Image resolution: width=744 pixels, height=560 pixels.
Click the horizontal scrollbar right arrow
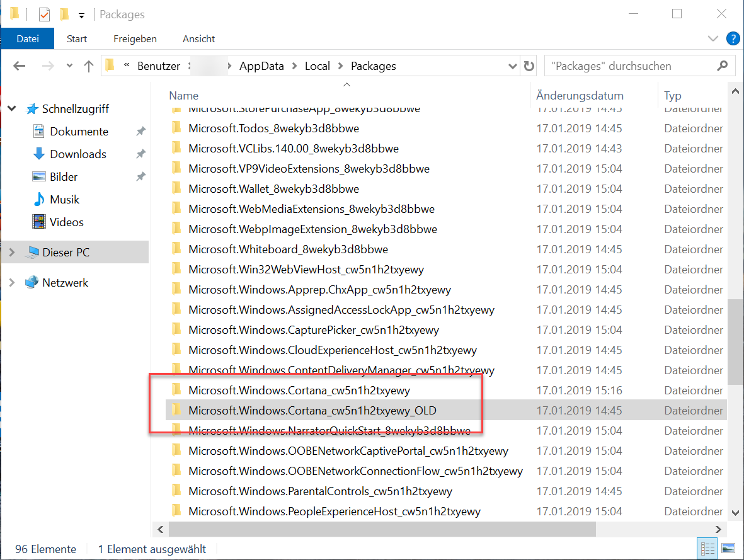(x=718, y=529)
